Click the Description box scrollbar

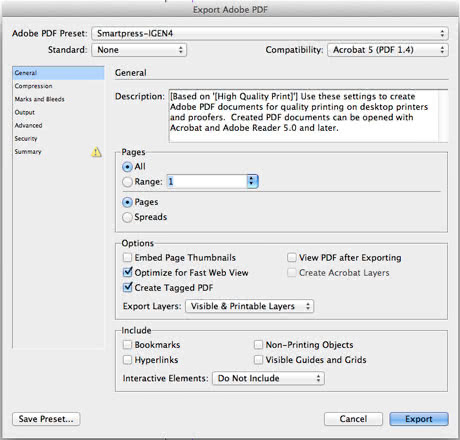[x=443, y=116]
